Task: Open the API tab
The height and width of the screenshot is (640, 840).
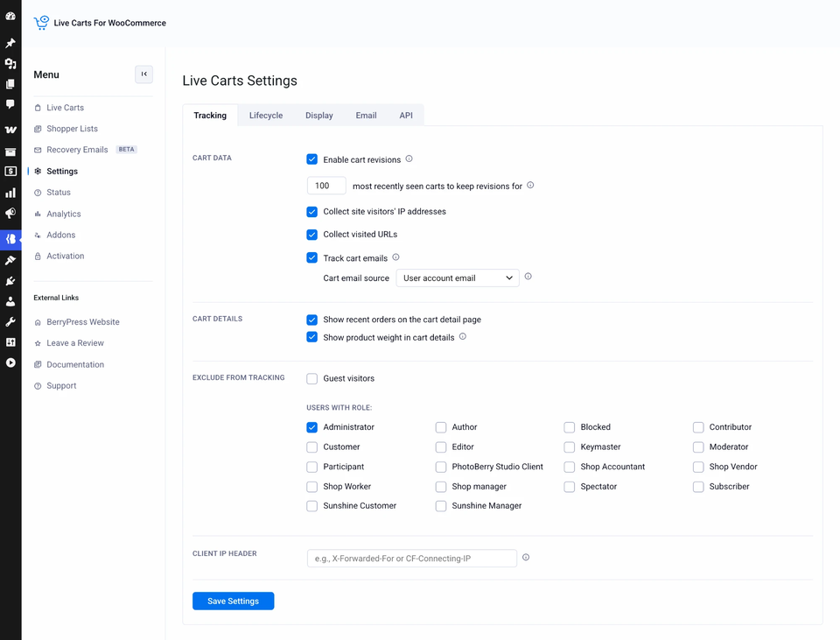Action: (x=406, y=116)
